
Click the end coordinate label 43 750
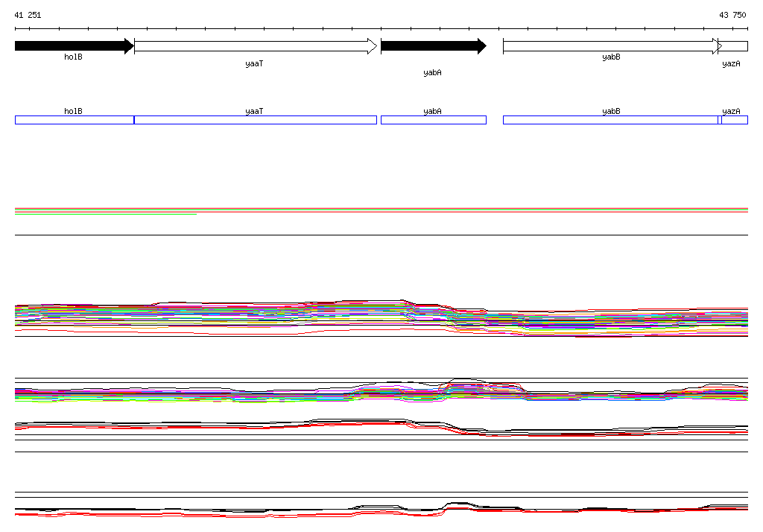pos(732,15)
